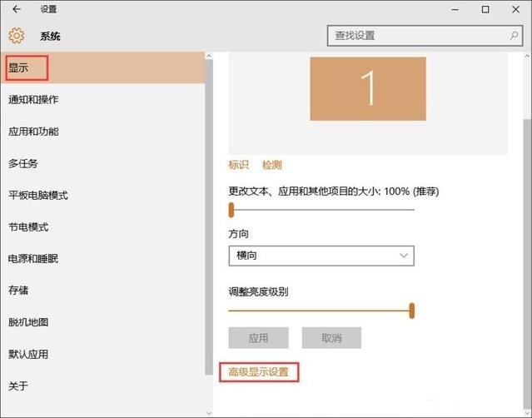Select 脱机地图 in sidebar

coord(28,322)
